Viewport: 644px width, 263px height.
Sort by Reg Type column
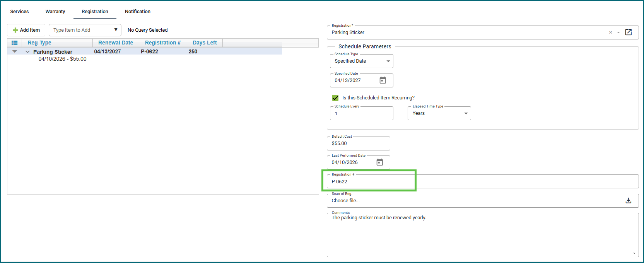click(39, 43)
